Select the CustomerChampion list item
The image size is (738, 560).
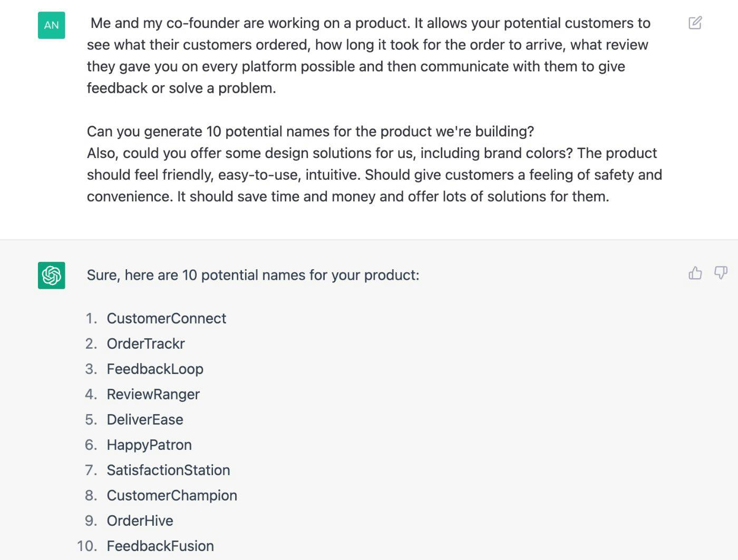pyautogui.click(x=172, y=495)
